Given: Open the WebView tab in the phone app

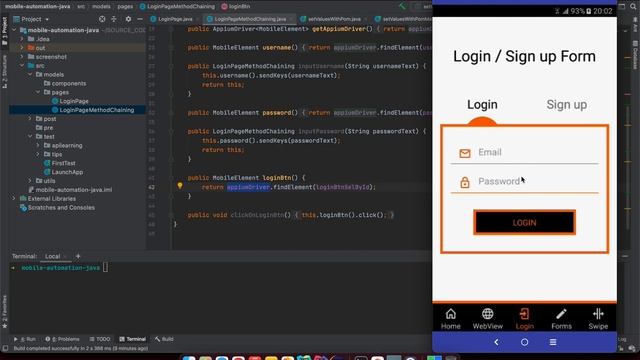Looking at the screenshot, I should tap(487, 319).
